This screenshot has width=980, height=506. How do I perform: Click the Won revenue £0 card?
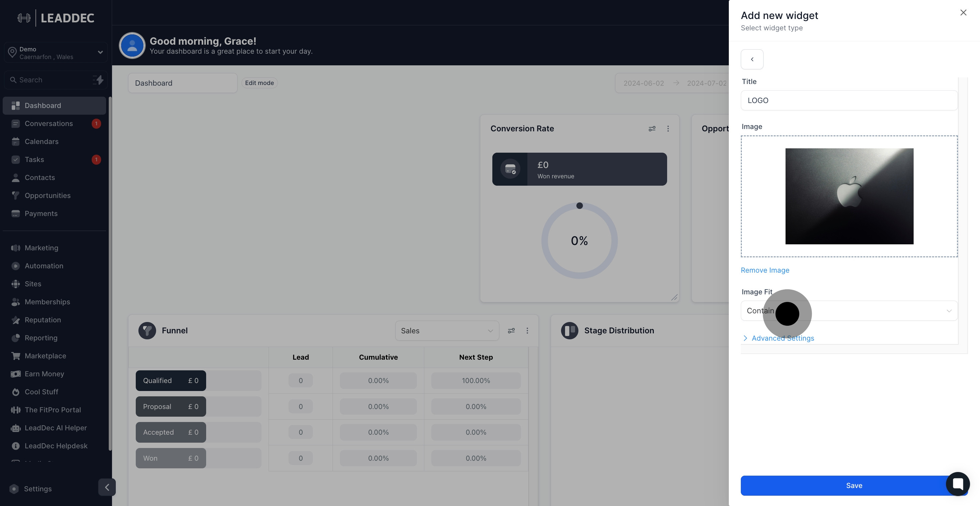pyautogui.click(x=579, y=169)
